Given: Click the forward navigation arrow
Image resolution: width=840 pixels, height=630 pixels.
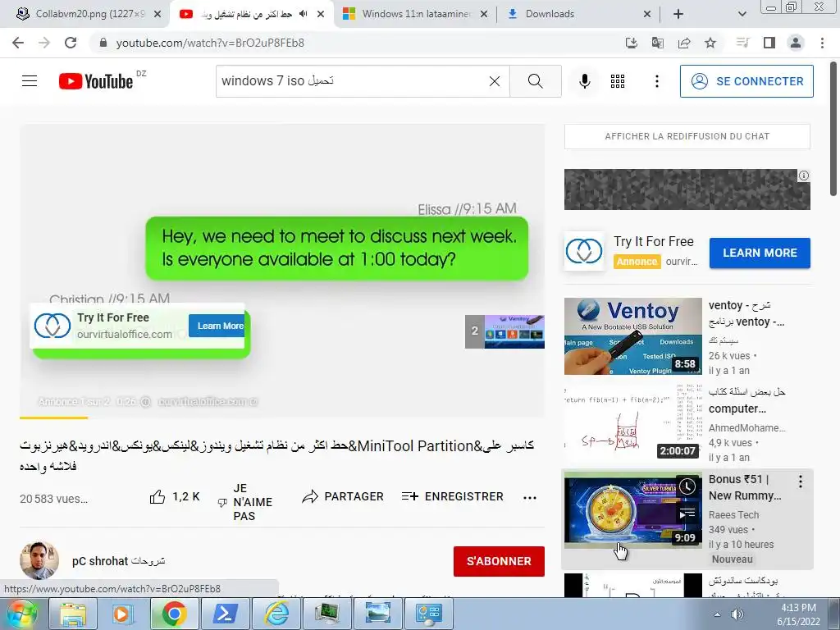Looking at the screenshot, I should tap(44, 43).
